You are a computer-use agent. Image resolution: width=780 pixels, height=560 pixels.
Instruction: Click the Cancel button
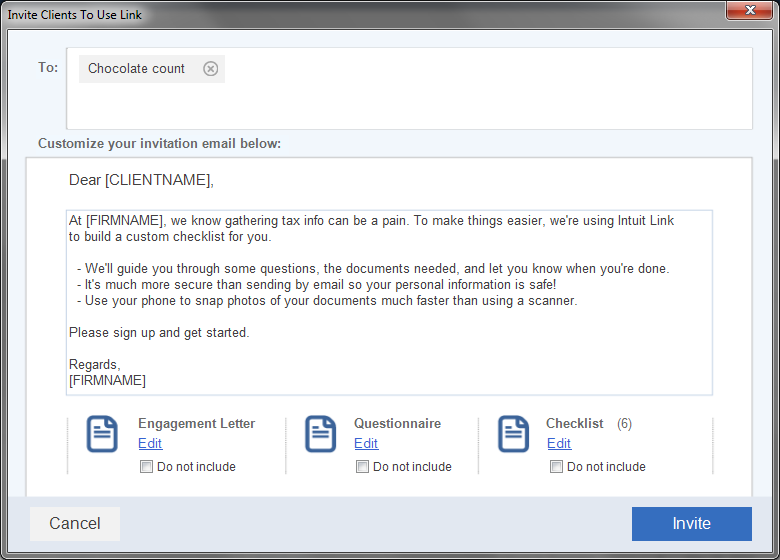coord(75,524)
